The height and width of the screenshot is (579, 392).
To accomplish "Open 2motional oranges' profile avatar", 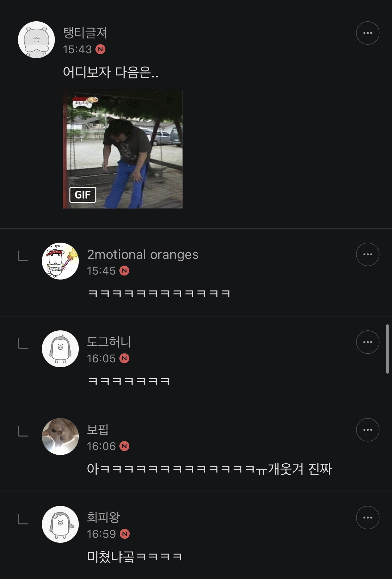I will click(60, 261).
